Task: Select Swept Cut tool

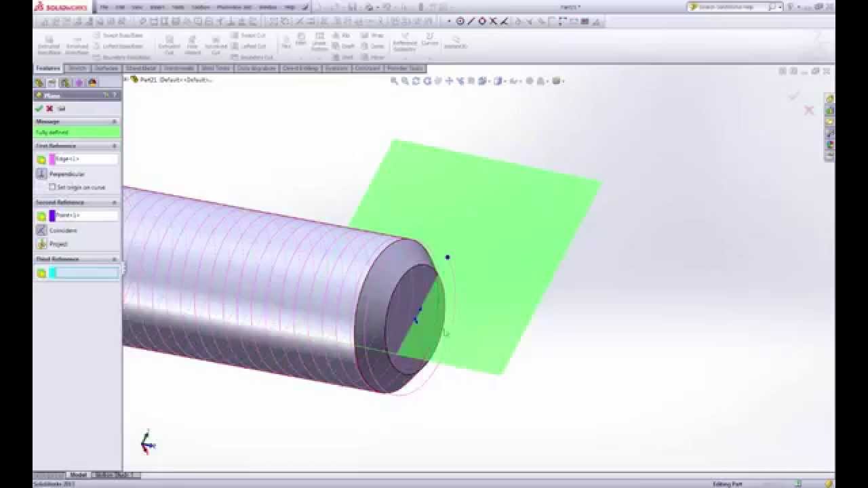Action: coord(249,35)
